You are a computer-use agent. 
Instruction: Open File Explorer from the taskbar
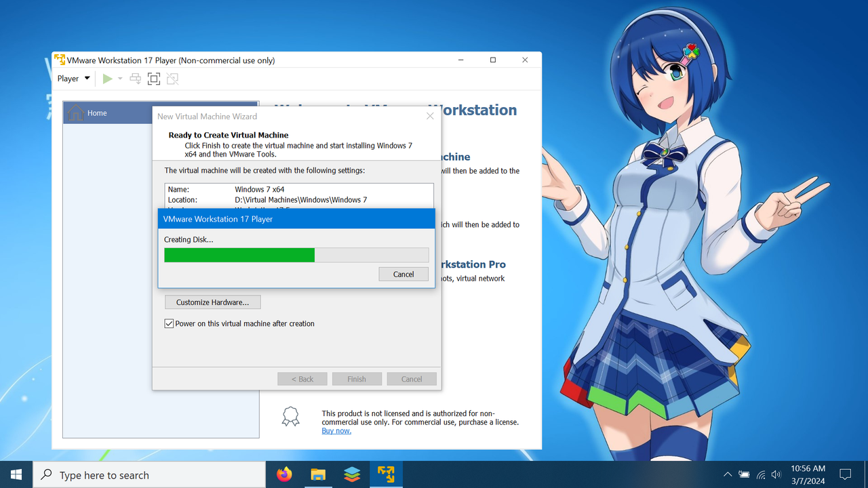[318, 474]
